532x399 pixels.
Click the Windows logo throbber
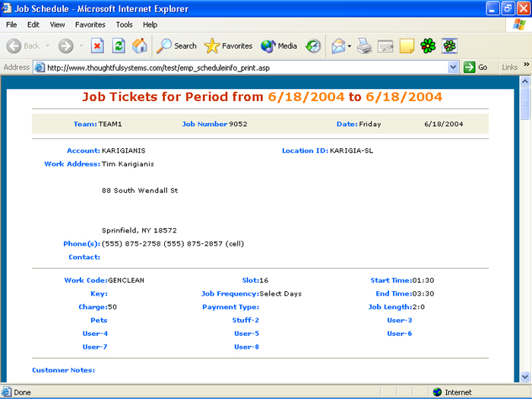coord(519,25)
